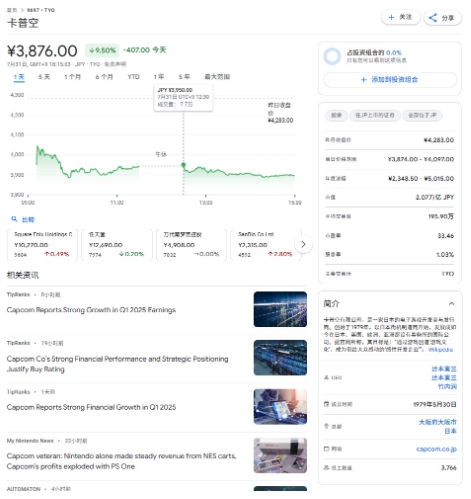Select the 1个月 chart range tab
The height and width of the screenshot is (499, 471).
click(x=72, y=77)
